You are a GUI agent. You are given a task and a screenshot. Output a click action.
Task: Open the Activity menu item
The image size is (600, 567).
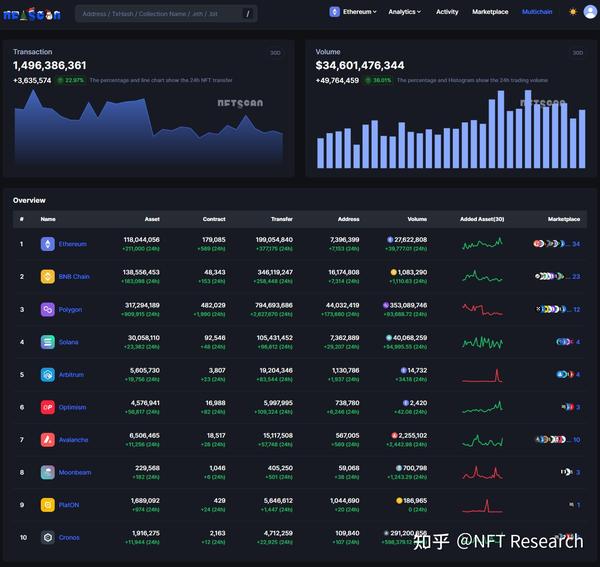tap(447, 12)
